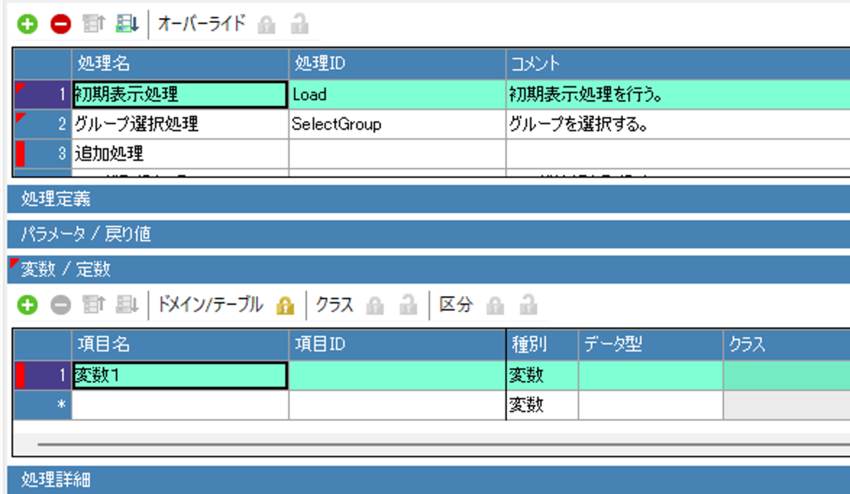Unlock 区分 with its open padlock icon
The height and width of the screenshot is (494, 850).
click(x=529, y=306)
